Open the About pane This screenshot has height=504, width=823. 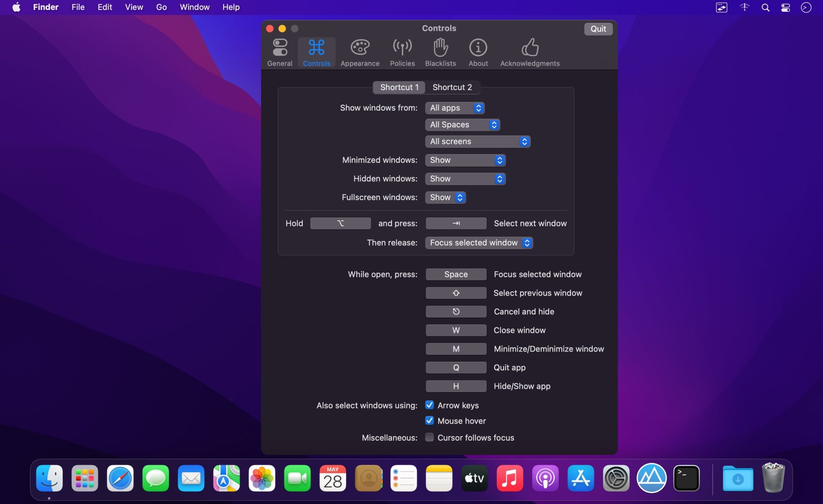tap(478, 52)
